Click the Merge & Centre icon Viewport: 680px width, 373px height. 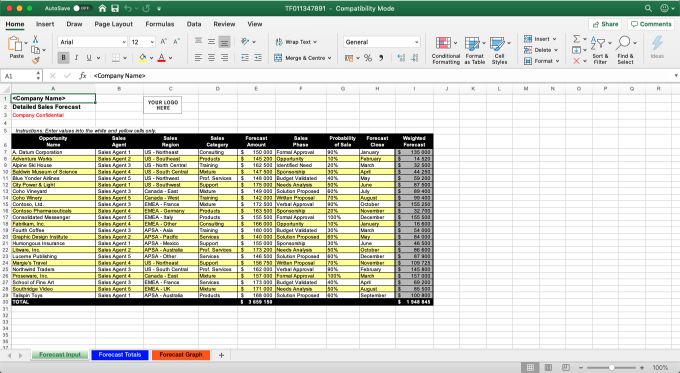[x=278, y=58]
